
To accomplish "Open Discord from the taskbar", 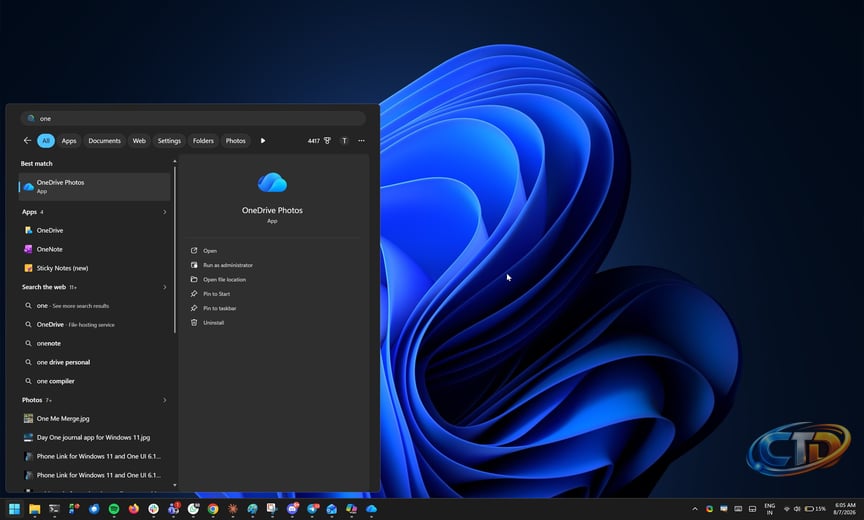I will (292, 509).
